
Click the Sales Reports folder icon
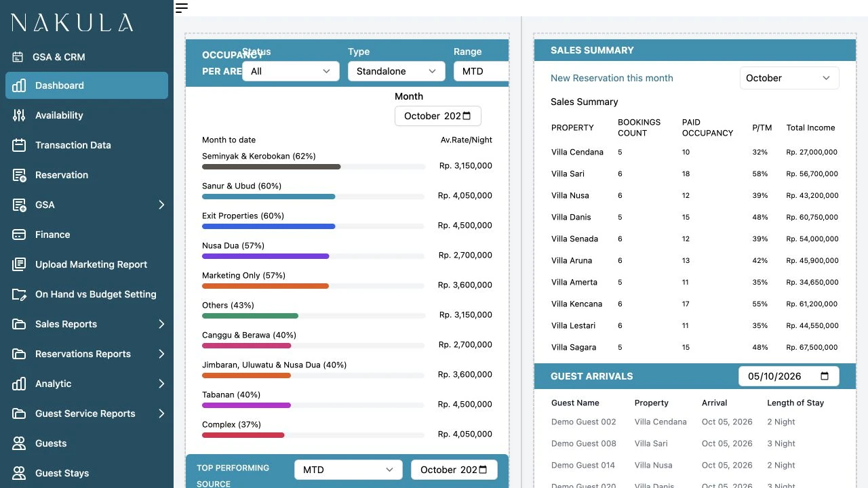pyautogui.click(x=19, y=324)
